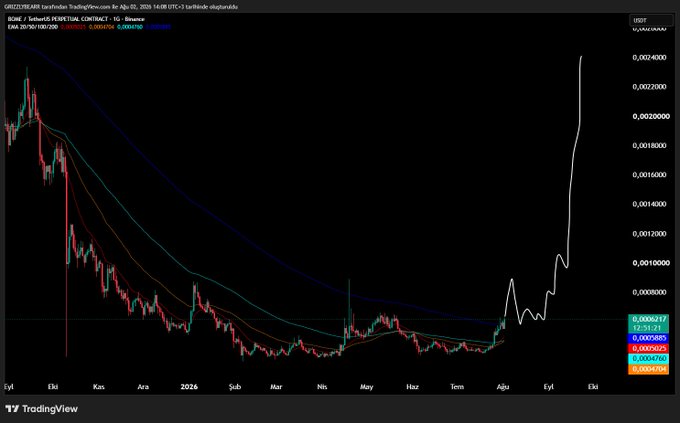Click the 0,0014000 price axis label
Viewport: 680px width, 423px height.
649,204
